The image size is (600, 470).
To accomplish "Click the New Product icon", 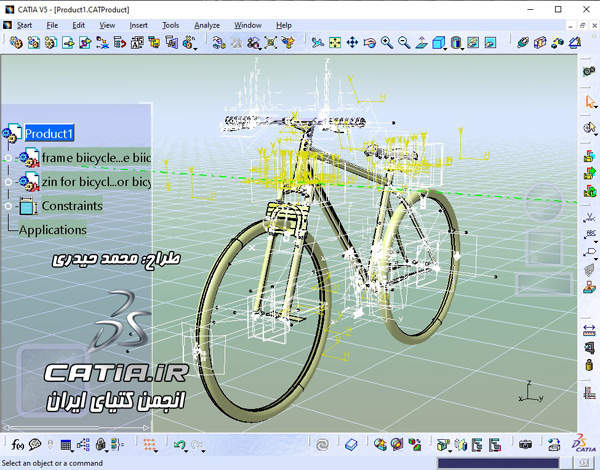I will click(x=33, y=42).
